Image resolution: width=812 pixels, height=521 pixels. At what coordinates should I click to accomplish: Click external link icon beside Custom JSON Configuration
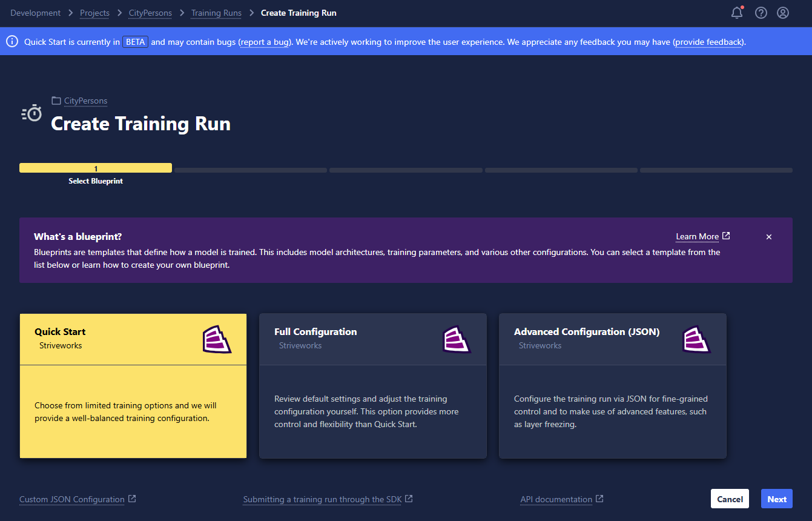[132, 499]
